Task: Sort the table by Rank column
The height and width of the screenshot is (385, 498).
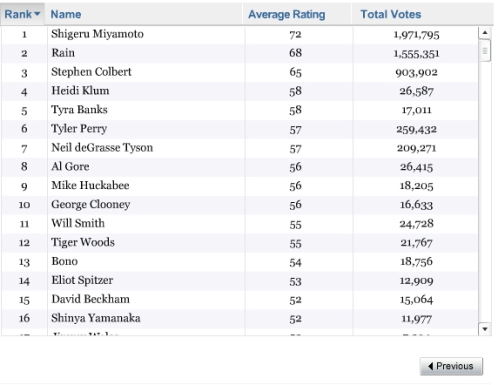Action: point(22,14)
